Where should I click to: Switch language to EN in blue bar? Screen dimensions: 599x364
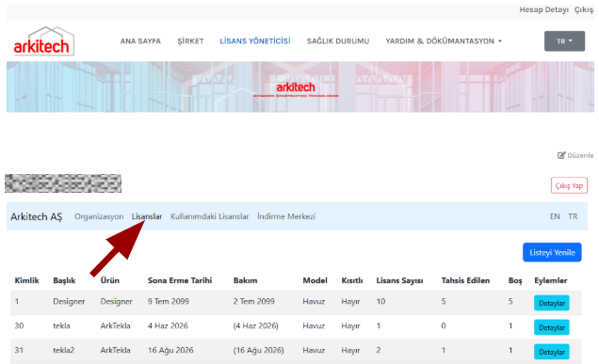[x=555, y=216]
